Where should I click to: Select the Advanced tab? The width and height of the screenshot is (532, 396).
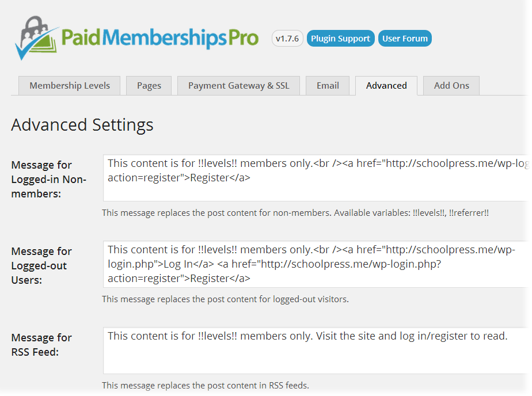point(386,85)
